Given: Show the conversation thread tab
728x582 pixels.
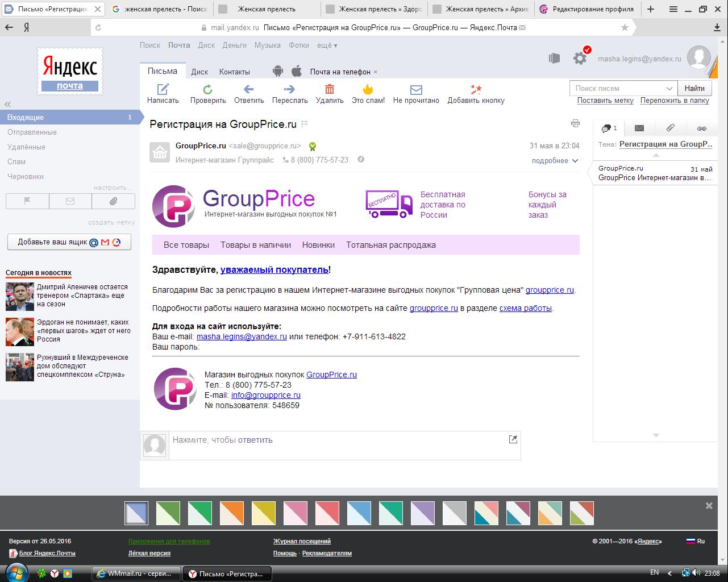Looking at the screenshot, I should click(x=609, y=128).
